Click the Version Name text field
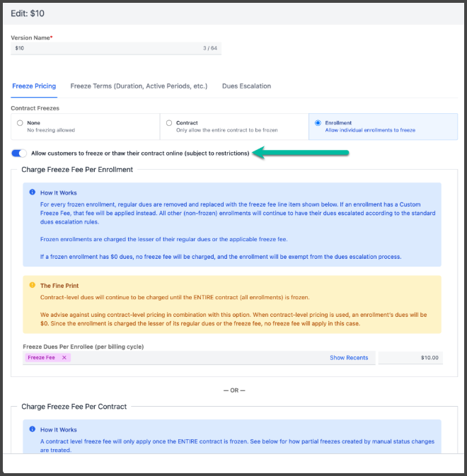467x476 pixels. tap(106, 48)
